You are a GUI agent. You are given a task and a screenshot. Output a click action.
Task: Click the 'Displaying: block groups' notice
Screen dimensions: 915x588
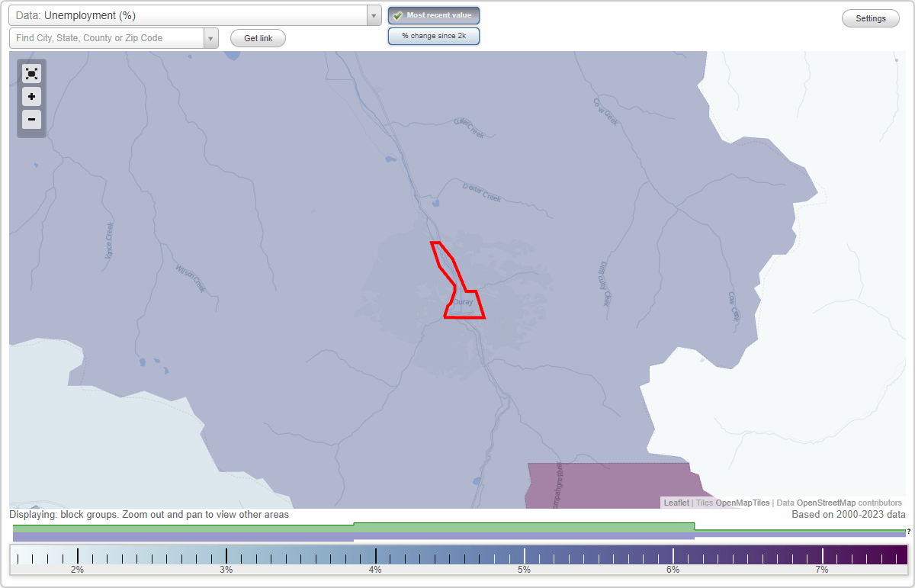coord(149,515)
